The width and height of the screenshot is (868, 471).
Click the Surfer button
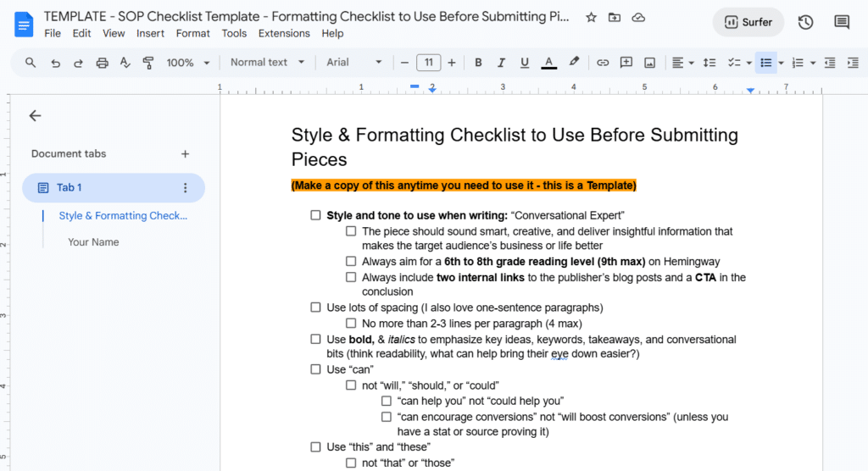(x=748, y=22)
